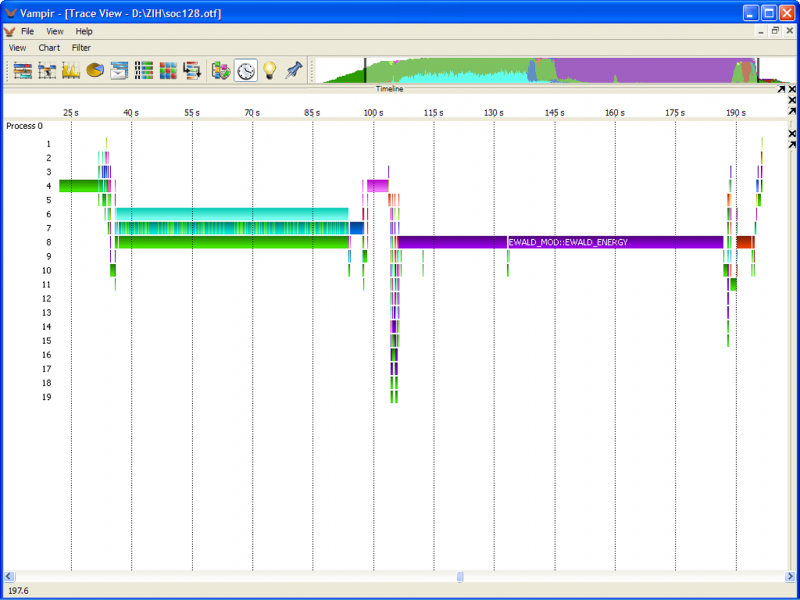Click the 85 s time axis label

coord(312,113)
